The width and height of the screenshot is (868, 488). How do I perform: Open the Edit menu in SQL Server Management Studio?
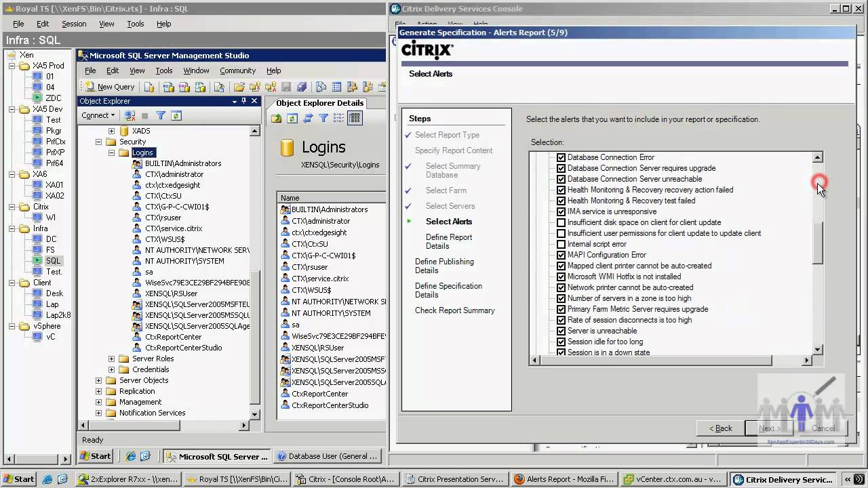(113, 70)
